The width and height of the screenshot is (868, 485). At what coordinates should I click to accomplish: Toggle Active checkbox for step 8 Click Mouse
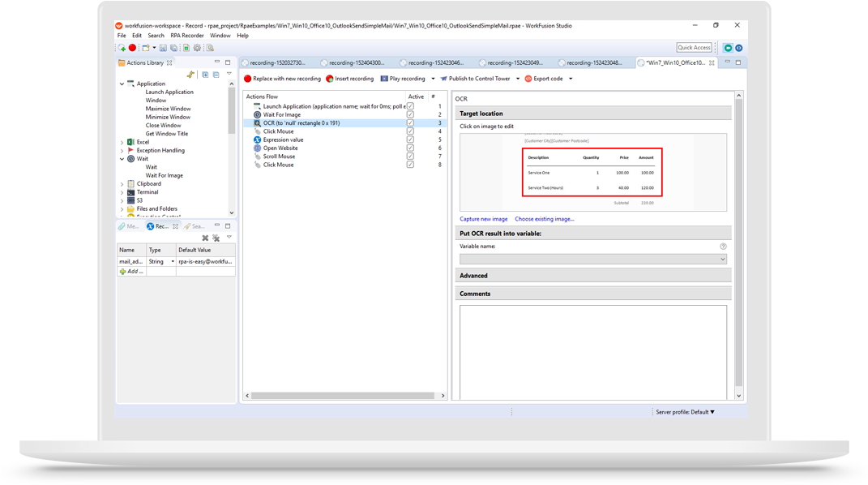tap(410, 165)
